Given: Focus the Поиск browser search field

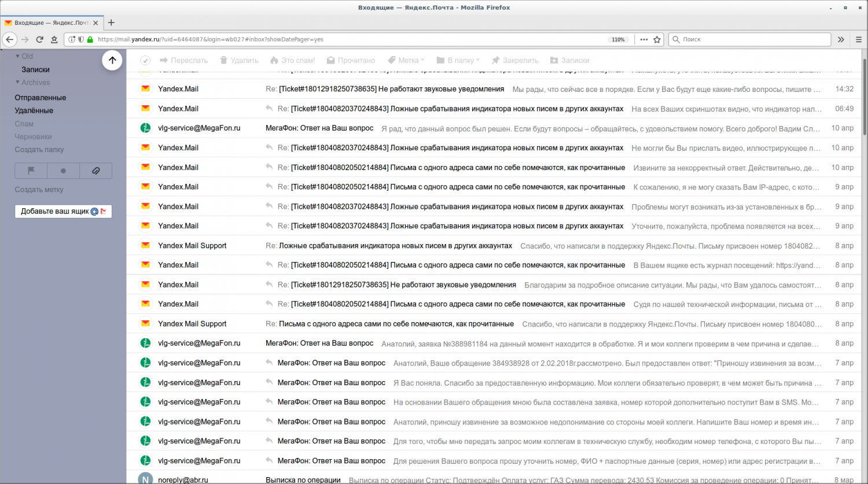Looking at the screenshot, I should [750, 39].
